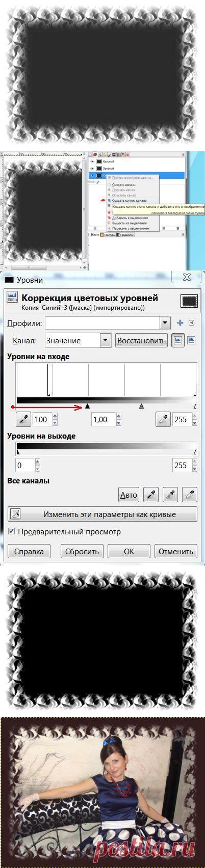Click the gray gamma midpoint slider handle
This screenshot has height=868, width=205.
pos(141,406)
